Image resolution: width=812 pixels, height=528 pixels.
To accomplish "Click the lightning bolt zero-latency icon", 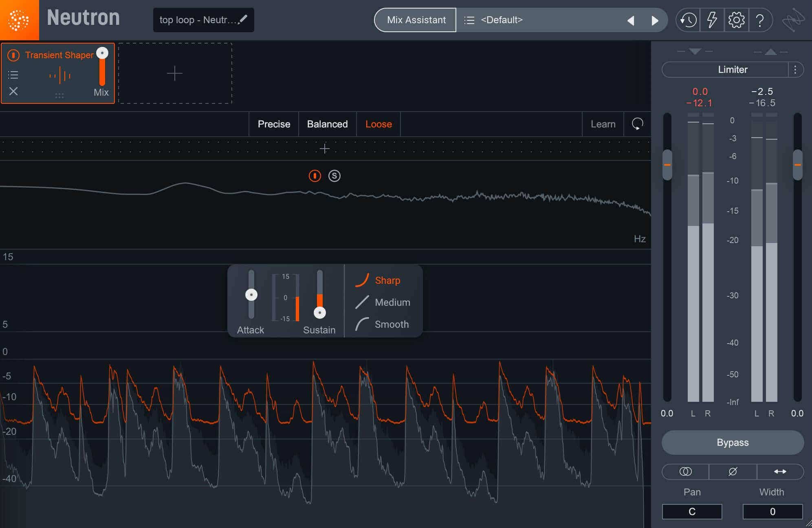I will point(712,20).
